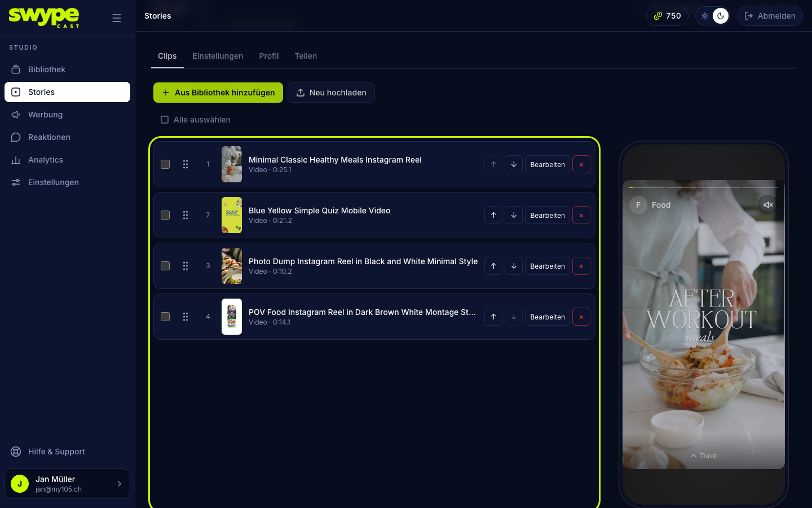Open Analytics section
Viewport: 812px width, 508px height.
point(67,160)
